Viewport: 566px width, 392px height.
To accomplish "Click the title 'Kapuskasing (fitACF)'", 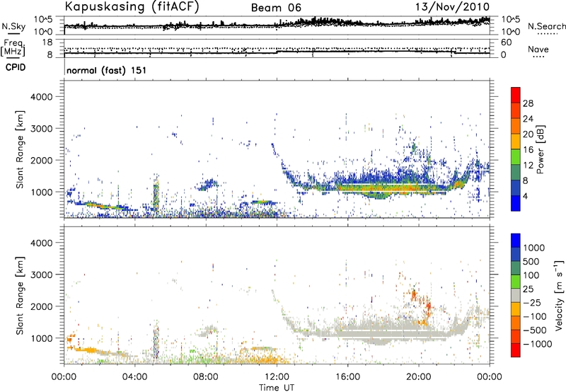I will 132,6.
